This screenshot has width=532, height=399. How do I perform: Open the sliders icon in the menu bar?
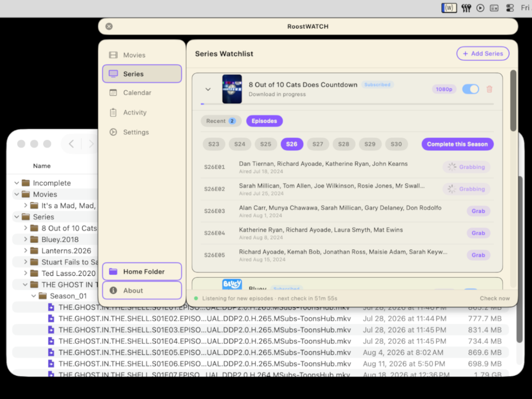click(x=466, y=8)
